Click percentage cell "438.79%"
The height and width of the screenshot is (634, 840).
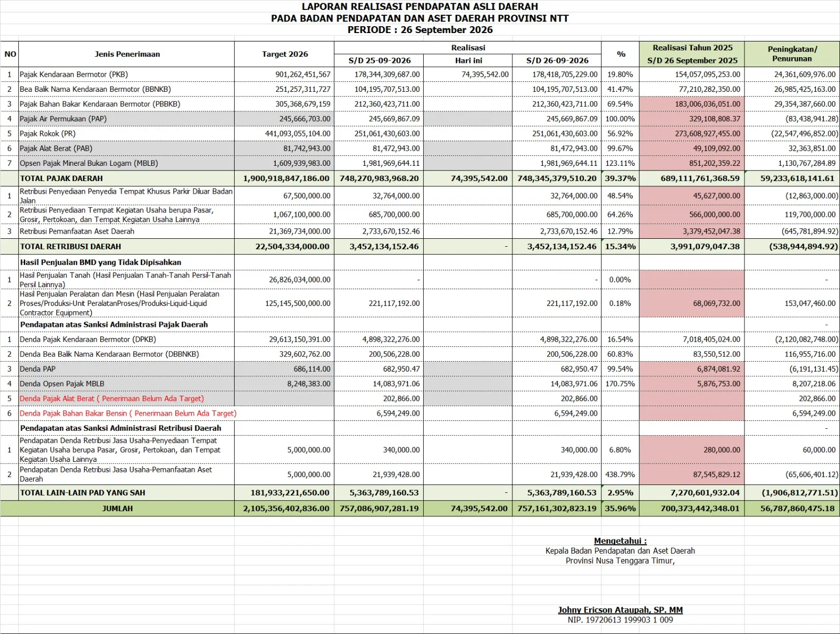coord(620,474)
